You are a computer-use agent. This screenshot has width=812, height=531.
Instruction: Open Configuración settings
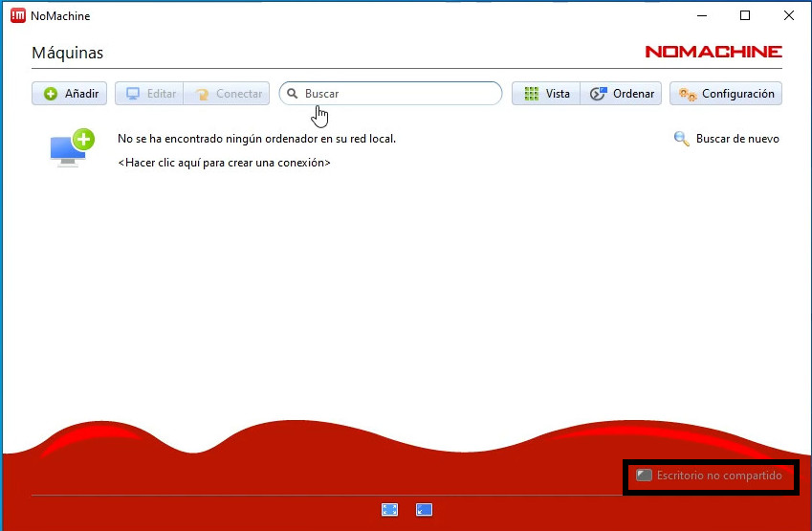[726, 94]
